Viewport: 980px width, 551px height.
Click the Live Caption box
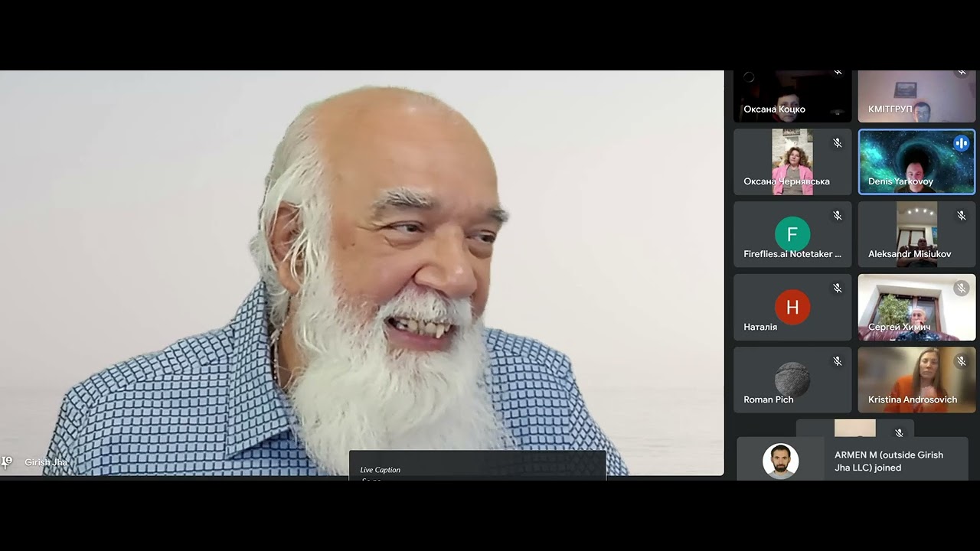[x=478, y=466]
